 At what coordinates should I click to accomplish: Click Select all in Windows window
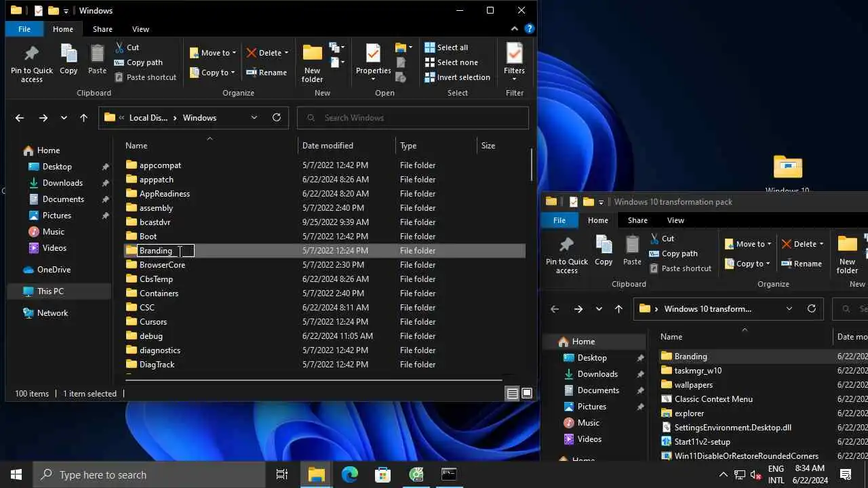(x=446, y=47)
